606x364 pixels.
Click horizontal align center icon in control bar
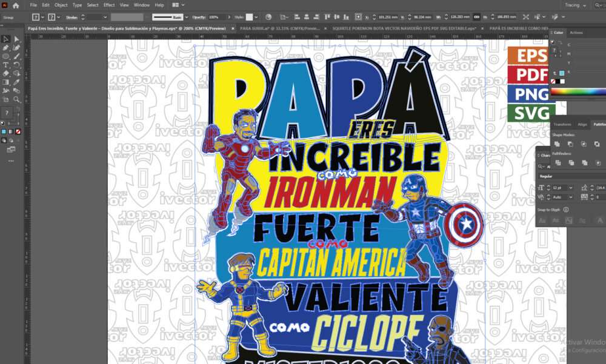pyautogui.click(x=307, y=17)
